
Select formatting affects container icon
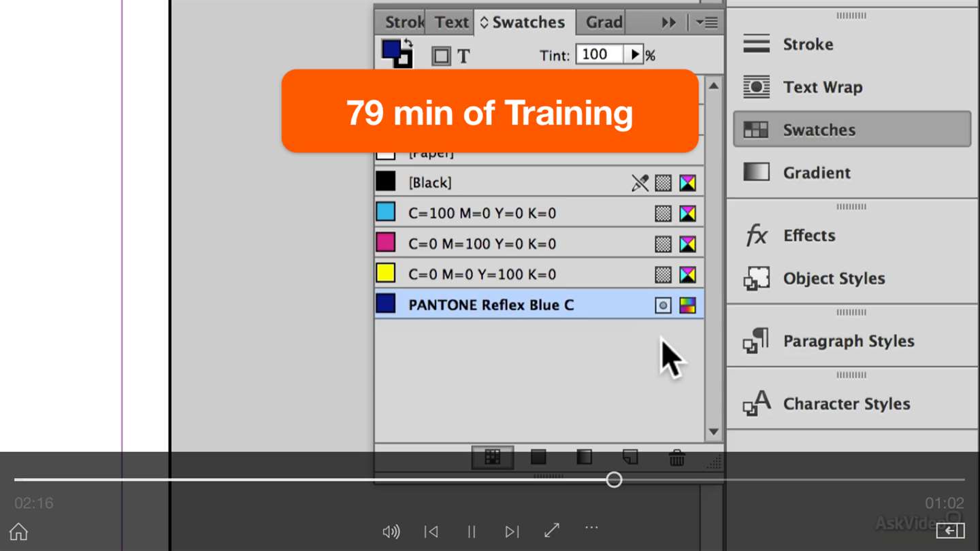(x=441, y=56)
